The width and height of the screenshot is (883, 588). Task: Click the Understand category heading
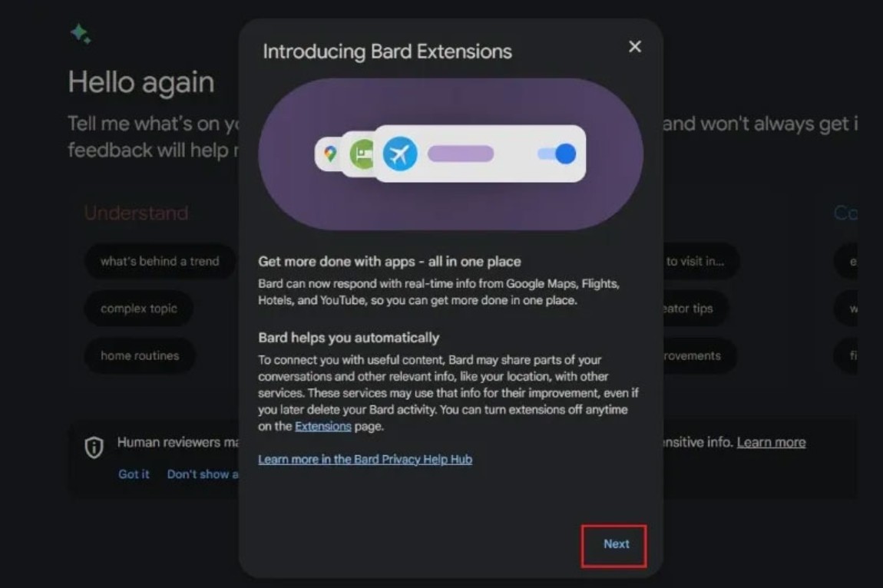point(136,213)
